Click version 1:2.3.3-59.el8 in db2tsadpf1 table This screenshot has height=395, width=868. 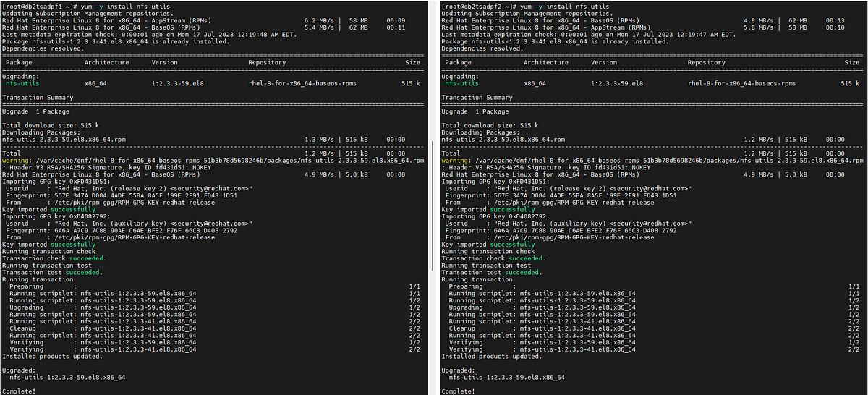click(177, 84)
